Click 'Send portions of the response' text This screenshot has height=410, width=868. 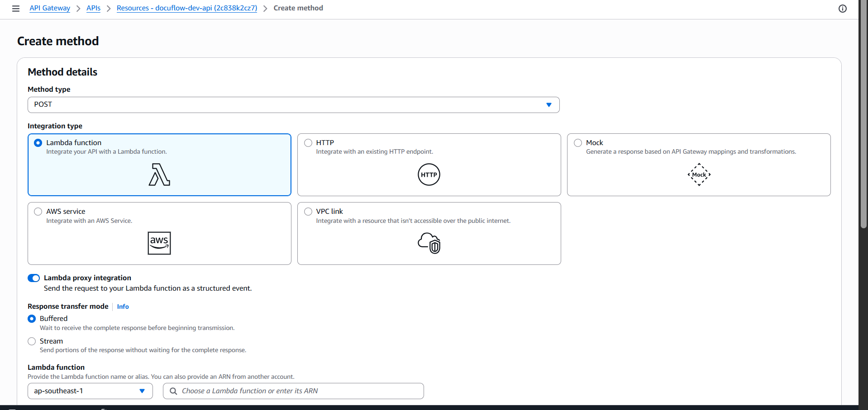pos(143,350)
